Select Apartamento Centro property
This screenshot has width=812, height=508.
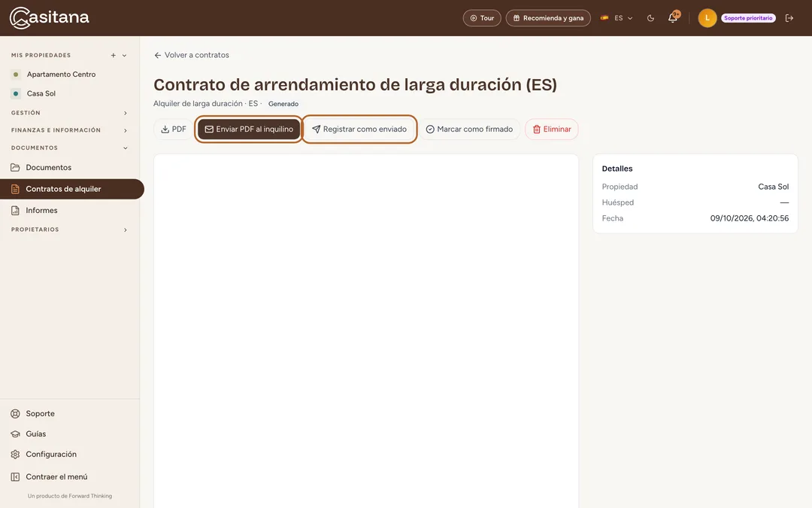pyautogui.click(x=61, y=74)
